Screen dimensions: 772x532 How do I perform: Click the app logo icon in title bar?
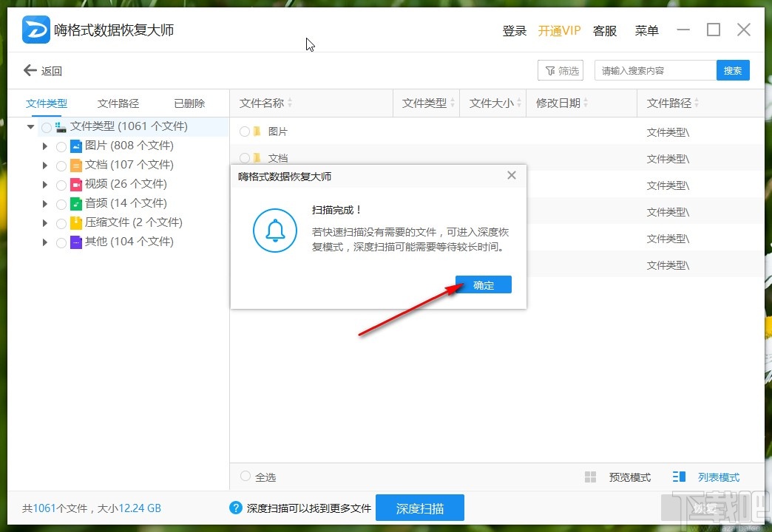click(36, 30)
